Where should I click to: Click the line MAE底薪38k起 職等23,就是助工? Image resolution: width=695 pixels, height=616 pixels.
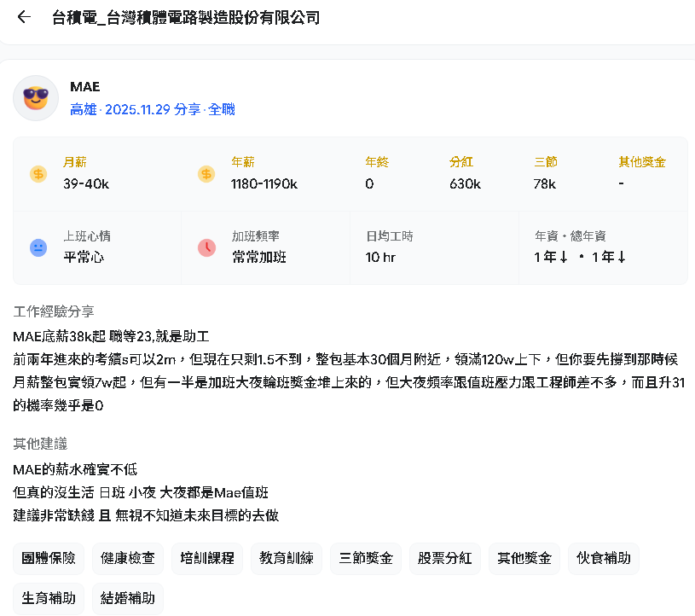tap(111, 337)
